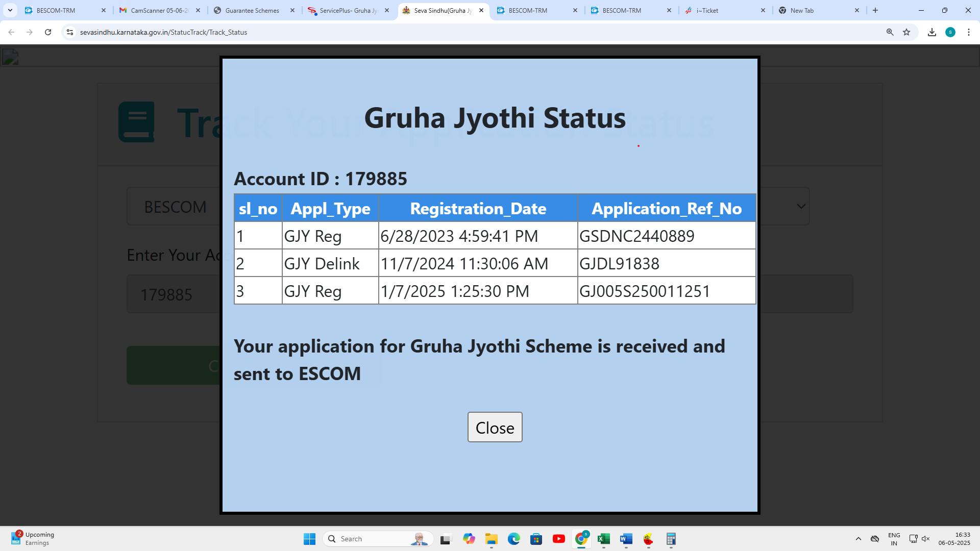Click the book icon beside Track Your title
This screenshot has height=551, width=980.
click(136, 122)
